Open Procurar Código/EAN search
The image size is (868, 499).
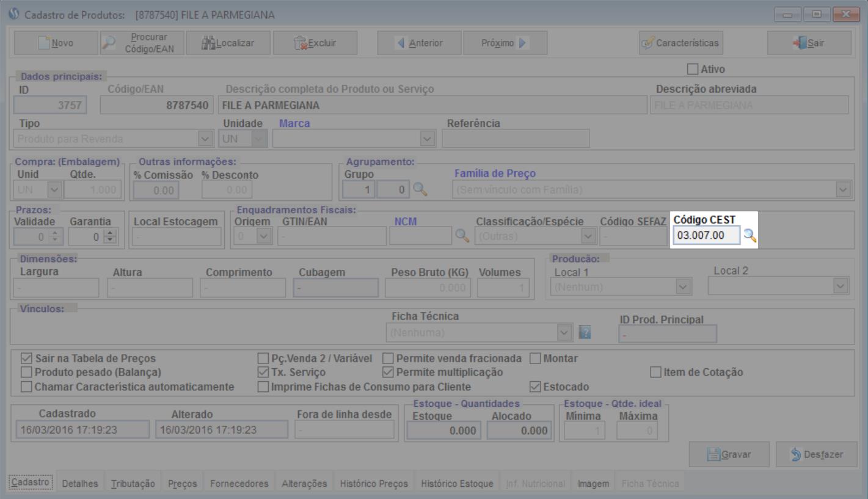[x=142, y=43]
